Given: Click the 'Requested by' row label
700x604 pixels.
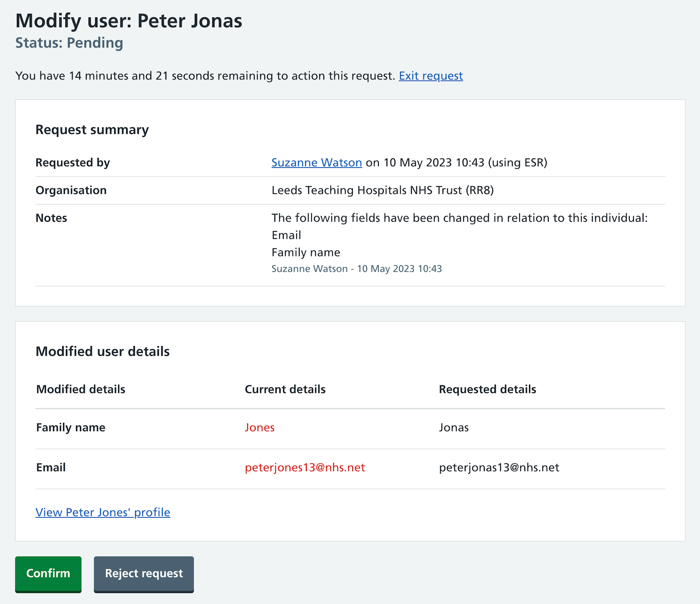Looking at the screenshot, I should [x=72, y=163].
